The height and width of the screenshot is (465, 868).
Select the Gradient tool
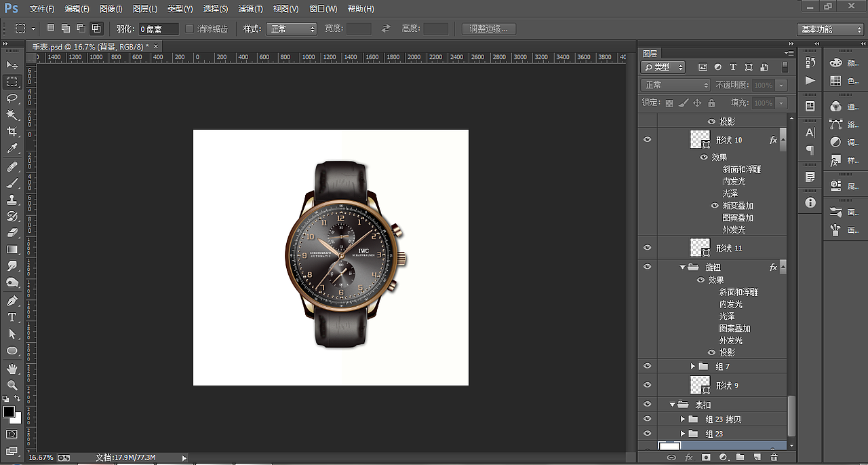click(x=12, y=250)
